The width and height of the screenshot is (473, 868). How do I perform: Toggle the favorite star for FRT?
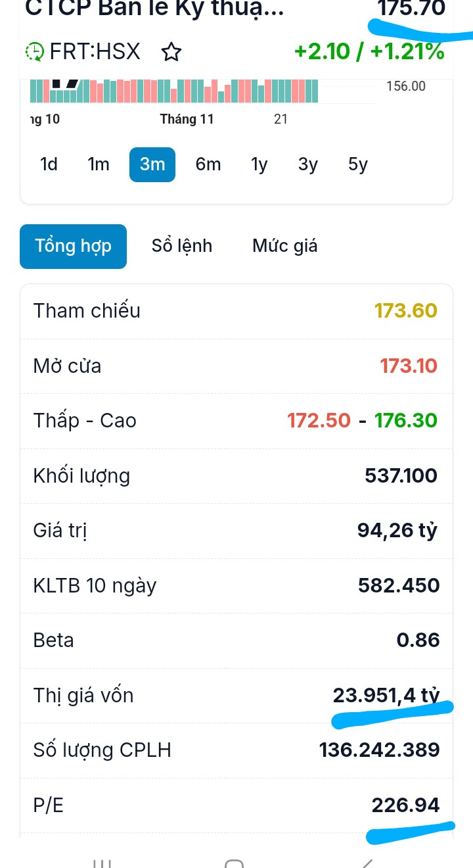pos(171,51)
